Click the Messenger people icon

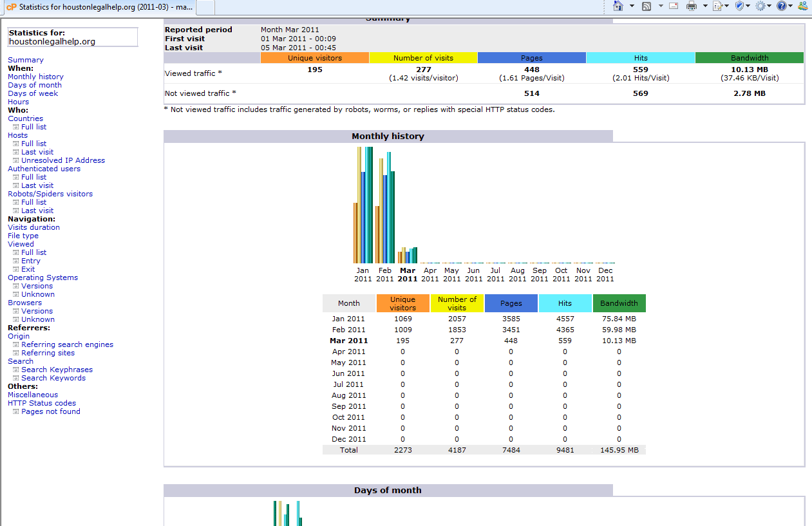[802, 6]
